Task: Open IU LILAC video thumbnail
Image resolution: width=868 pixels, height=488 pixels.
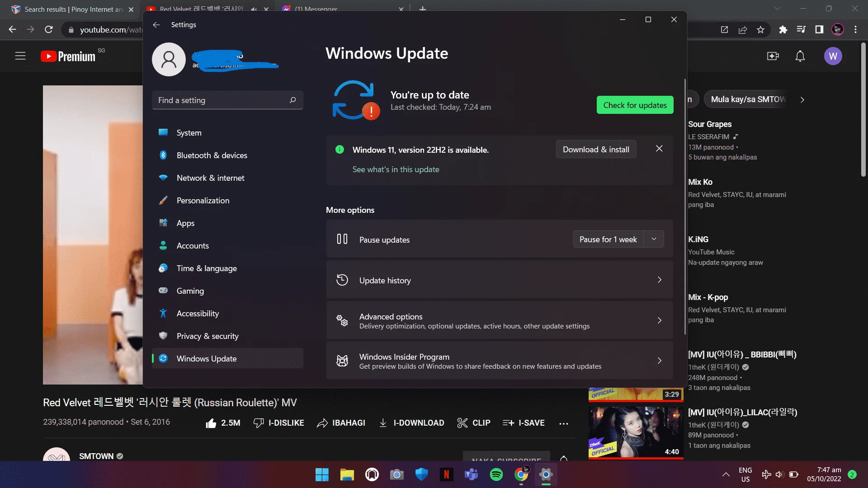Action: [636, 432]
